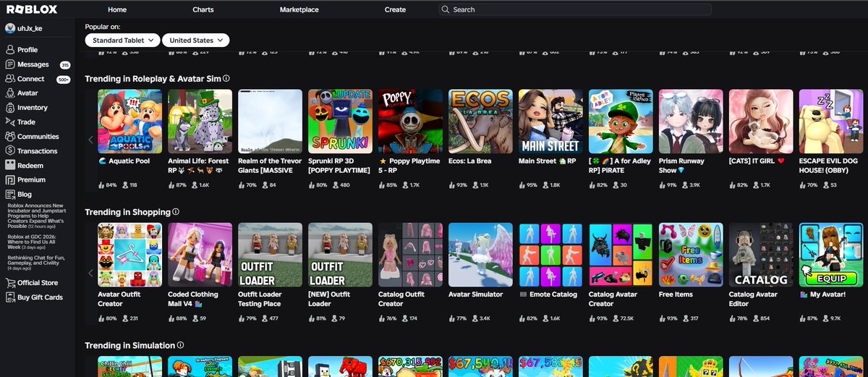Open the Trending in Shopping heading

pos(127,212)
